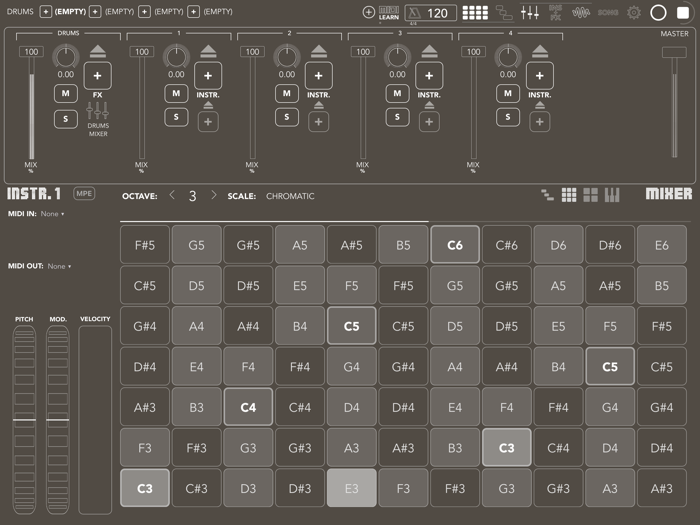Viewport: 700px width, 525px height.
Task: Select the piano keyboard layout icon
Action: click(612, 195)
